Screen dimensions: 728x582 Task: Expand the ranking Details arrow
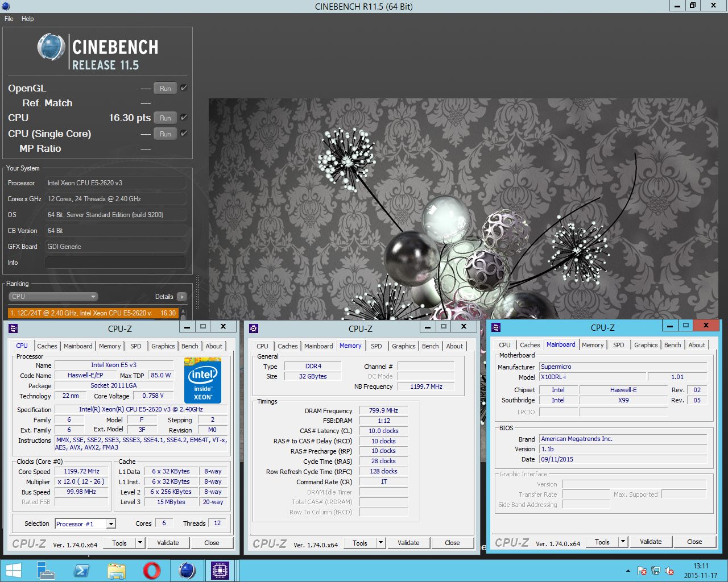[x=182, y=297]
